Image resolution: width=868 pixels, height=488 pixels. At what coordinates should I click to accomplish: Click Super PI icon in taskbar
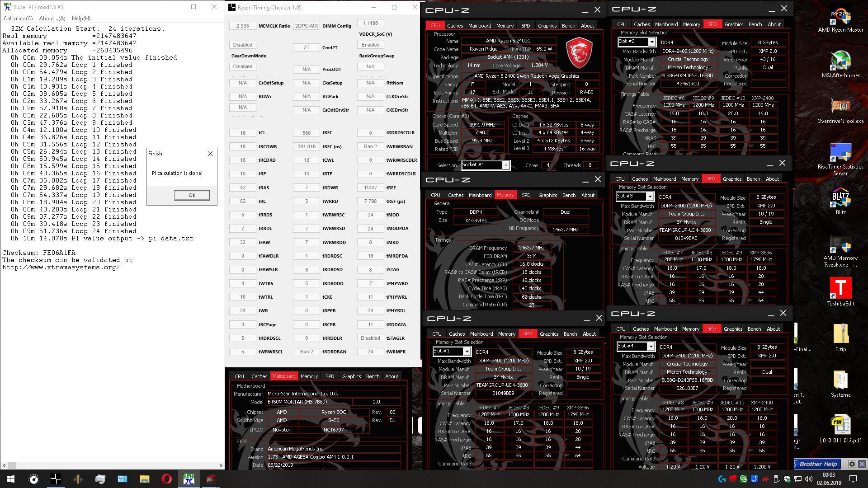tap(189, 479)
